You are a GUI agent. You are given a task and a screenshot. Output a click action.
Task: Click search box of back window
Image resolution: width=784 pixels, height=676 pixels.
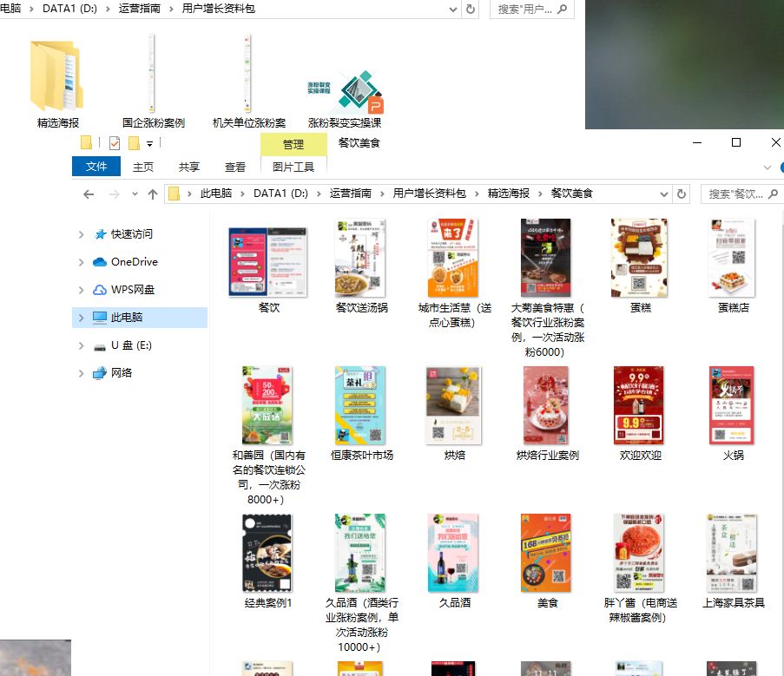tap(532, 9)
